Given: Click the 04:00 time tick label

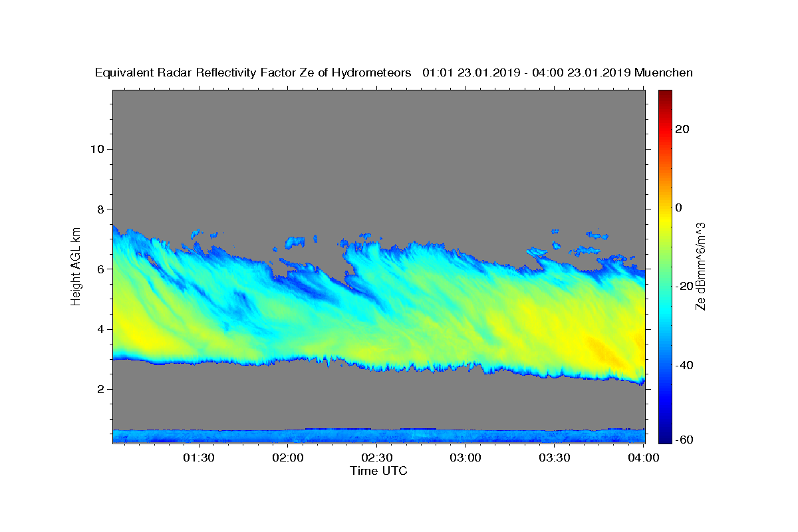Looking at the screenshot, I should [643, 458].
